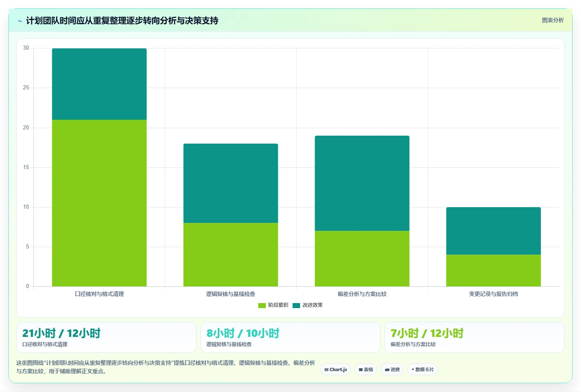Viewport: 581px width, 392px height.
Task: Click the lightning icon beside the chart title
Action: (x=20, y=21)
